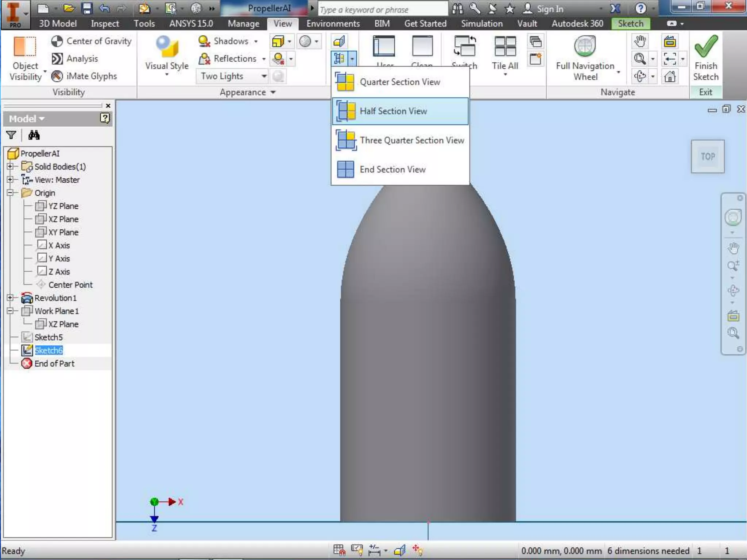Click the binoculars Find icon in browser
747x560 pixels.
(x=34, y=135)
